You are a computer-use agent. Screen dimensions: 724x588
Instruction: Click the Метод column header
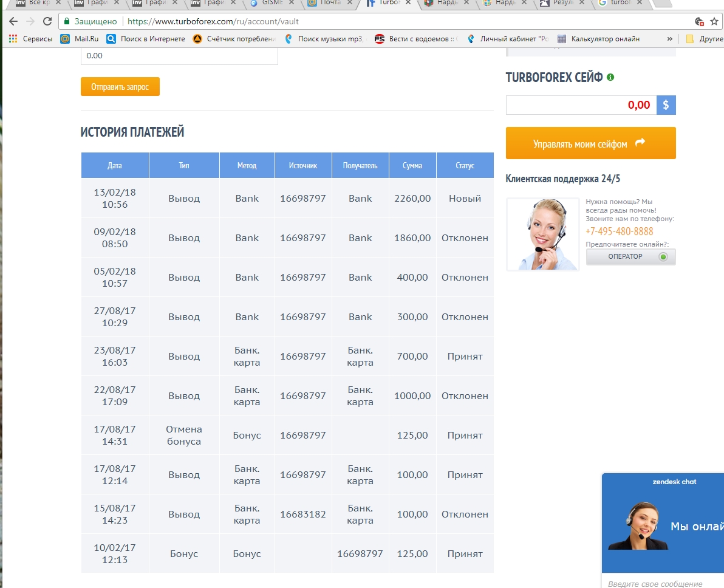(x=247, y=165)
